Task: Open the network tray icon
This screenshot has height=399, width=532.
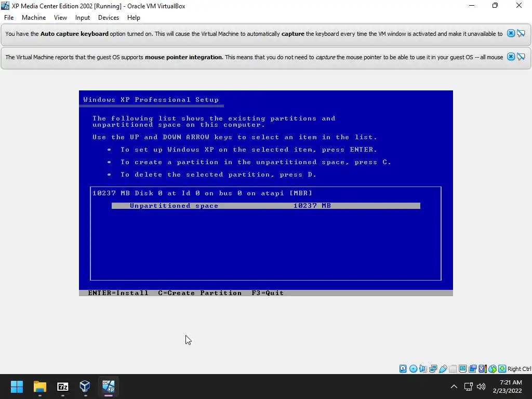Action: (469, 387)
